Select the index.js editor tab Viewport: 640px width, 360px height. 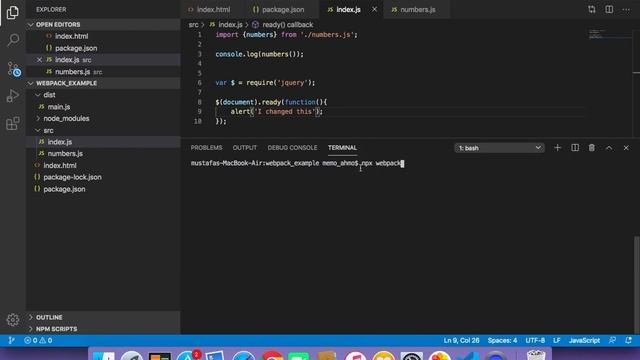click(348, 9)
